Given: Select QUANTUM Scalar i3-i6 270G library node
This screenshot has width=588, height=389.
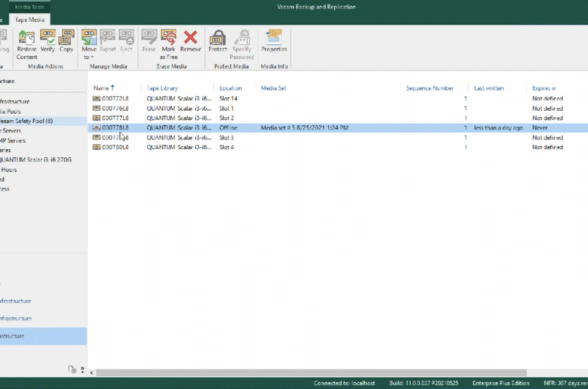Looking at the screenshot, I should coord(35,160).
